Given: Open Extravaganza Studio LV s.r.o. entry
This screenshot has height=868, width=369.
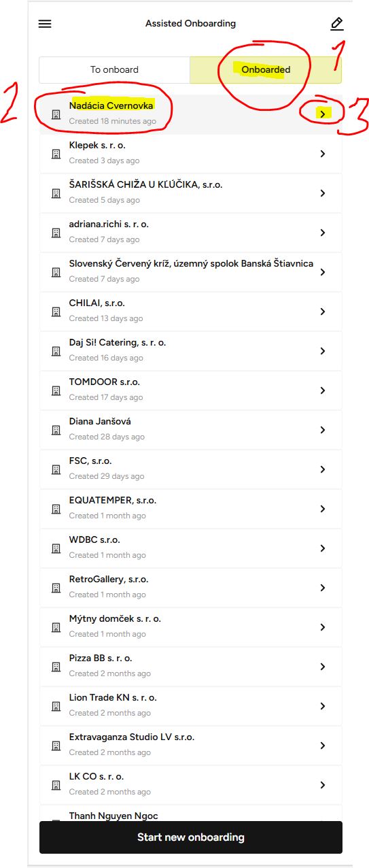Looking at the screenshot, I should click(x=191, y=746).
